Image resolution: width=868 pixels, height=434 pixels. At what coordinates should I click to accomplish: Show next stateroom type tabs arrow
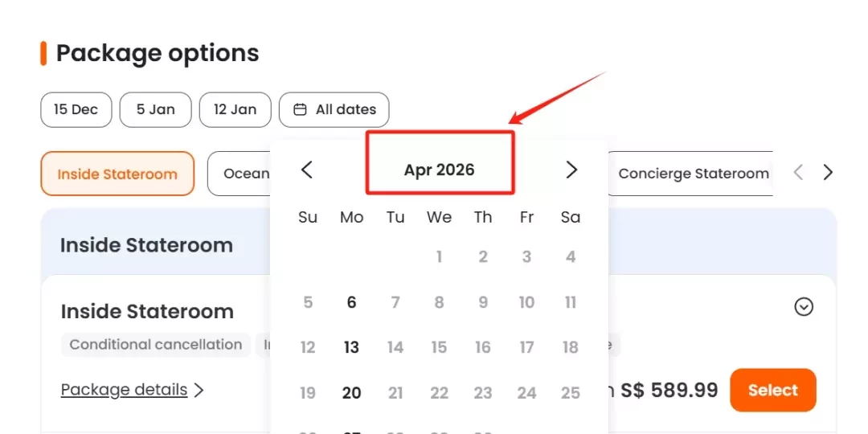coord(828,173)
